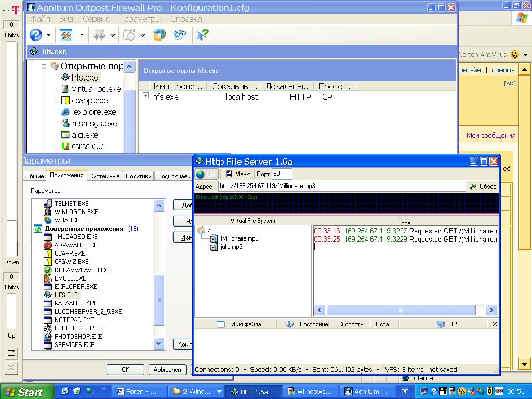Open the dropdown beside the greyed arrows icon
The height and width of the screenshot is (399, 532).
[x=112, y=35]
